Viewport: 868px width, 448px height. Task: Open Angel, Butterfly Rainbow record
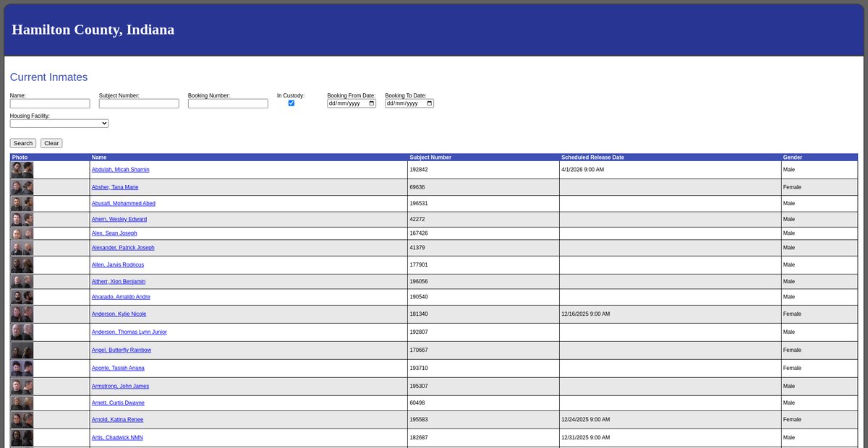[122, 350]
